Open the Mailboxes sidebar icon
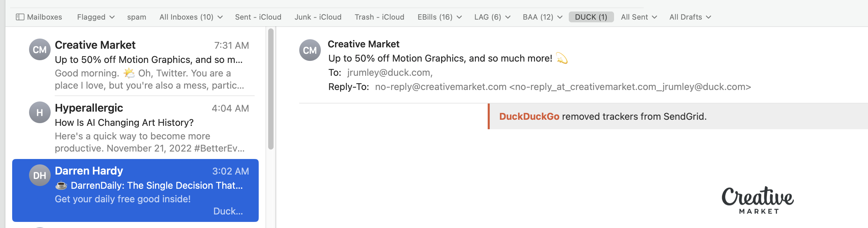This screenshot has width=868, height=228. pyautogui.click(x=20, y=17)
